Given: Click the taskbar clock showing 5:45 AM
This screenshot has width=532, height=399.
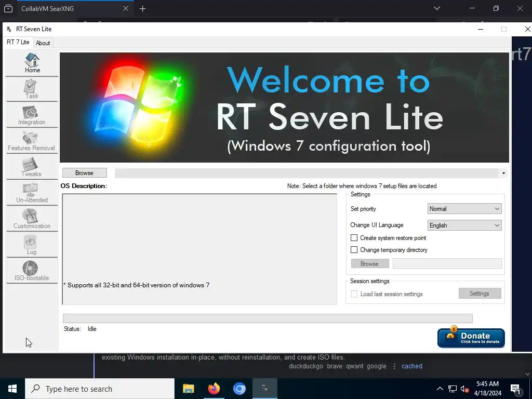Looking at the screenshot, I should click(487, 389).
